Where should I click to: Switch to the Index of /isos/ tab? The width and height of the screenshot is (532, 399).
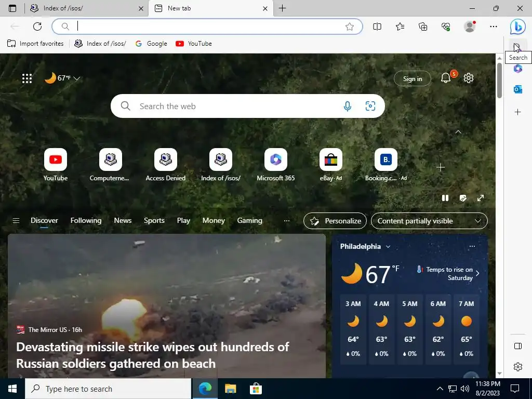point(87,8)
